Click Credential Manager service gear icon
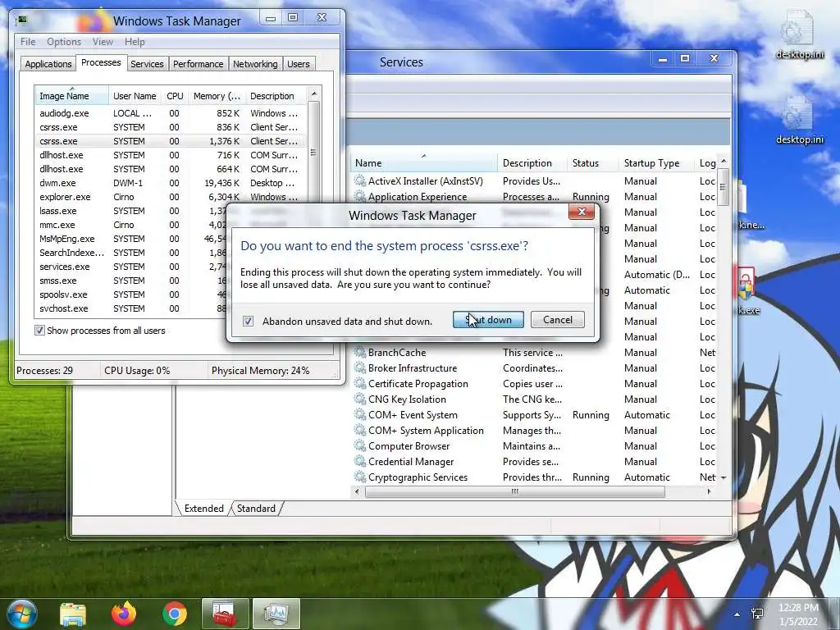 [x=360, y=461]
